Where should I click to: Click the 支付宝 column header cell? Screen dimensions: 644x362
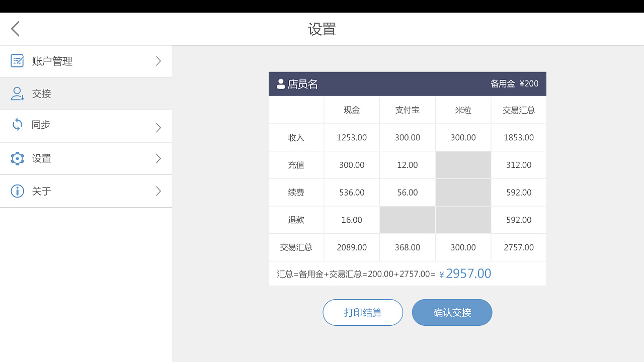407,110
